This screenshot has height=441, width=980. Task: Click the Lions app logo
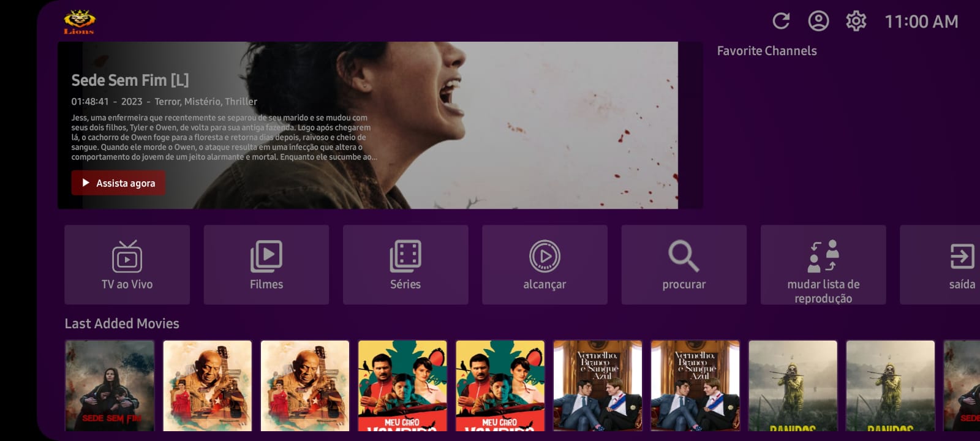[80, 22]
